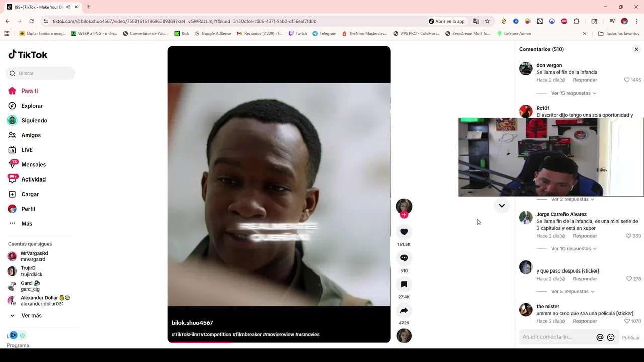The image size is (644, 362).
Task: Share video with arrow icon
Action: click(x=404, y=310)
